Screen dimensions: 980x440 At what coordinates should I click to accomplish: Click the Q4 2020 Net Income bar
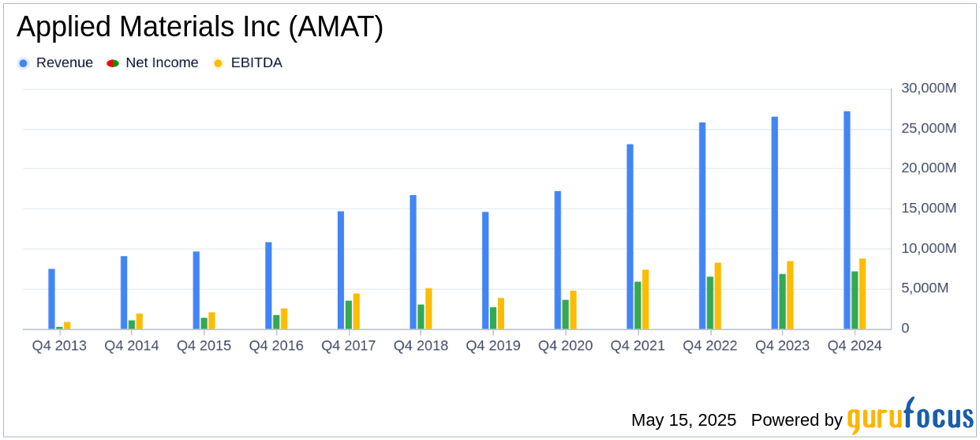coord(566,314)
